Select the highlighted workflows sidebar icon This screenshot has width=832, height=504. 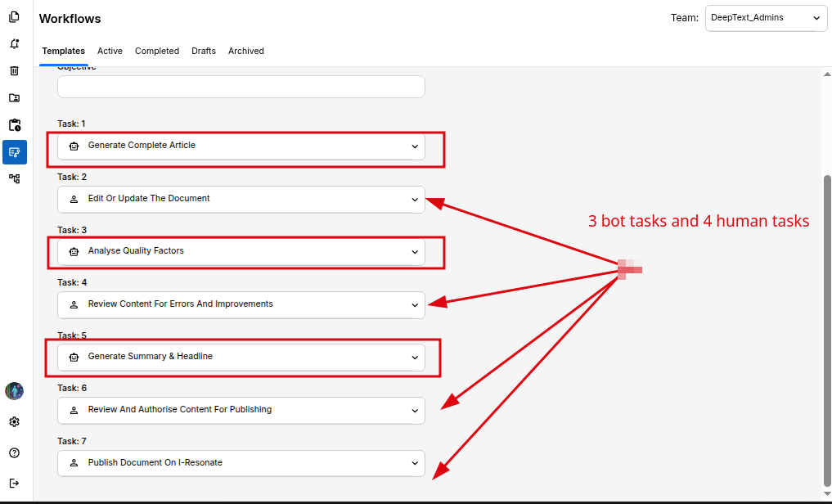[15, 152]
